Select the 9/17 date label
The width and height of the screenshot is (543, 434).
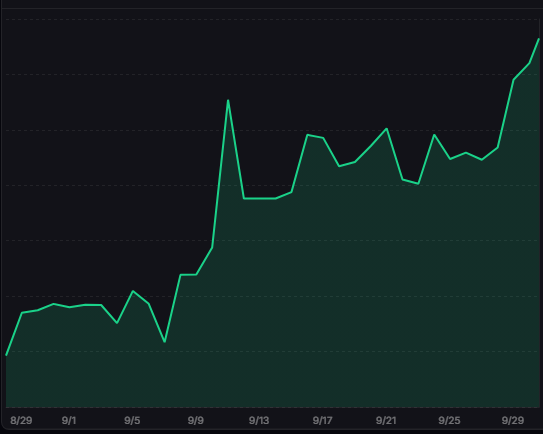[322, 420]
